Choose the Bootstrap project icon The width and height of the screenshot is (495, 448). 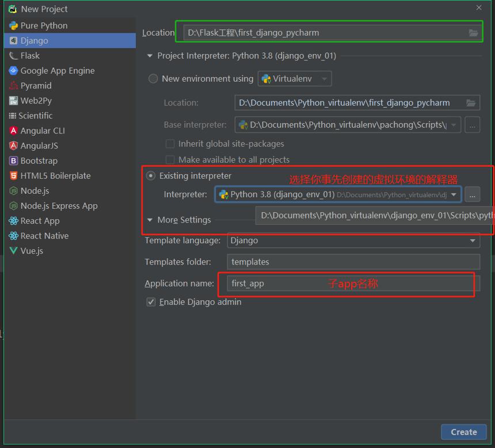pos(14,160)
